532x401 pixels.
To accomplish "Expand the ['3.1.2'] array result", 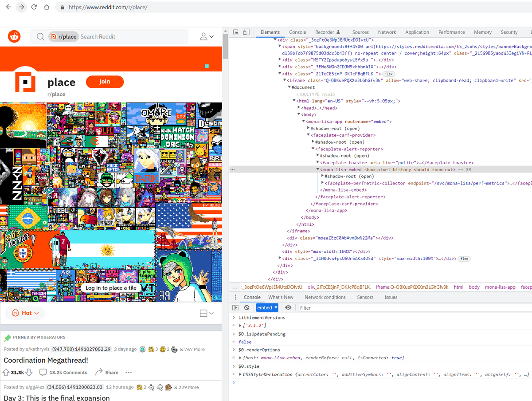I will [240, 326].
